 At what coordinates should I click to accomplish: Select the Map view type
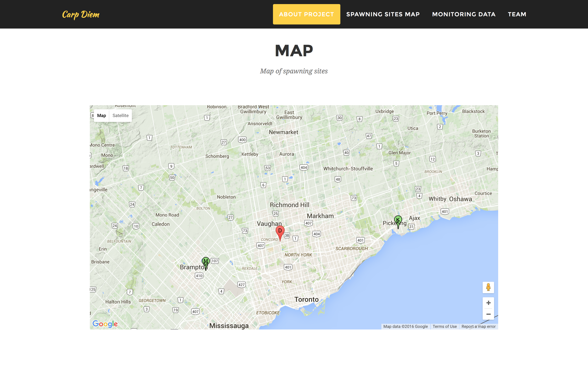[x=101, y=116]
